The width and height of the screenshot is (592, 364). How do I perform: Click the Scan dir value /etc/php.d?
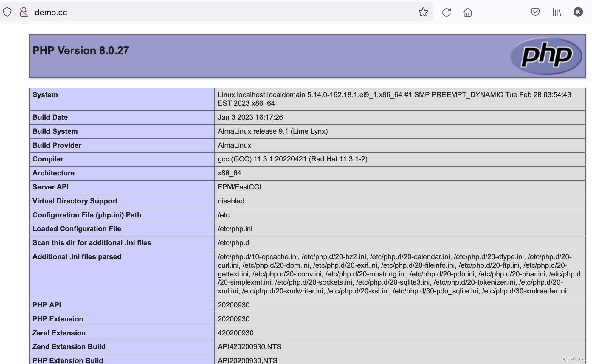tap(233, 243)
